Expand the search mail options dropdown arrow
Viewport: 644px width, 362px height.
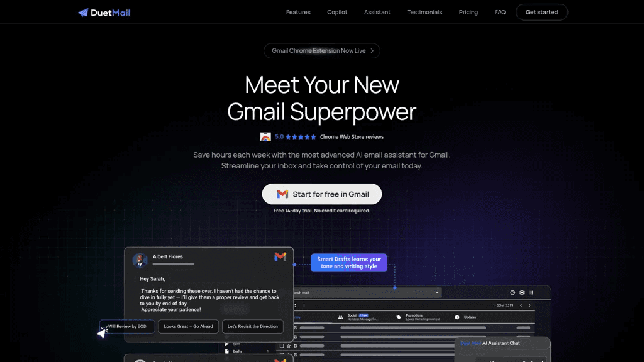[437, 293]
